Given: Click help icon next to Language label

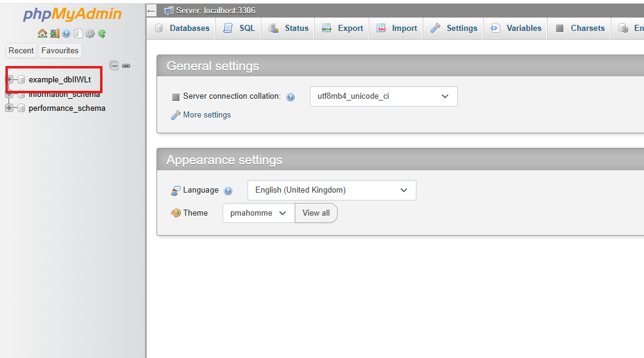Looking at the screenshot, I should tap(228, 191).
